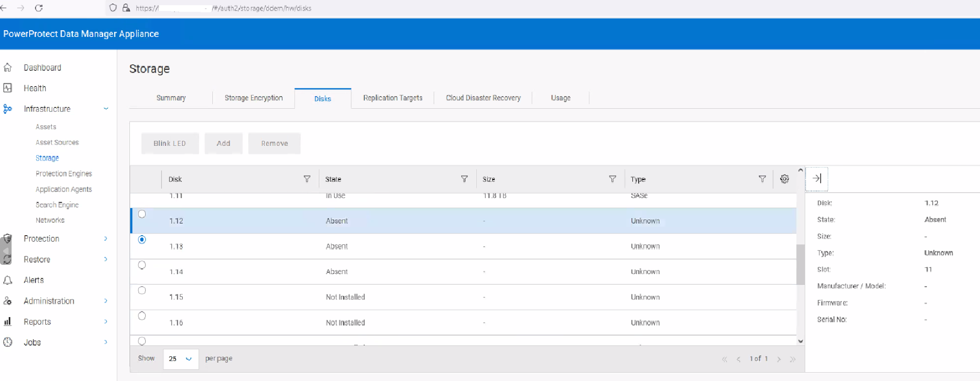This screenshot has width=980, height=381.
Task: Open table column settings gear
Action: pyautogui.click(x=784, y=179)
